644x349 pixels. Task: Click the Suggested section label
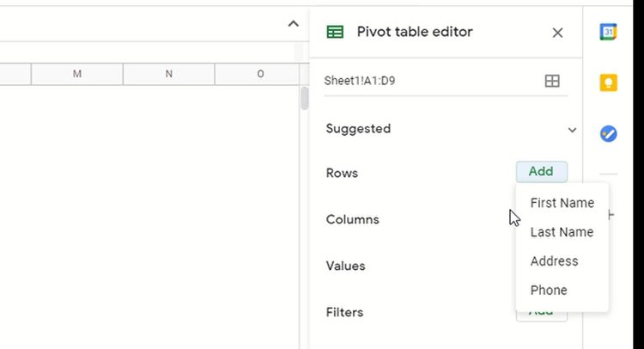click(x=358, y=129)
